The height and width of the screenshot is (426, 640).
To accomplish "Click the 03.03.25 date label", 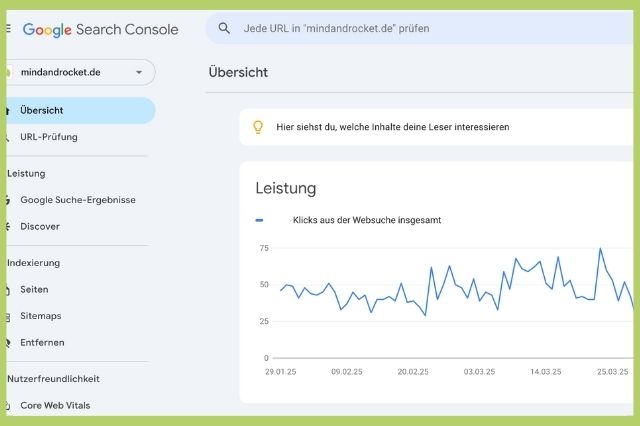I will point(479,372).
